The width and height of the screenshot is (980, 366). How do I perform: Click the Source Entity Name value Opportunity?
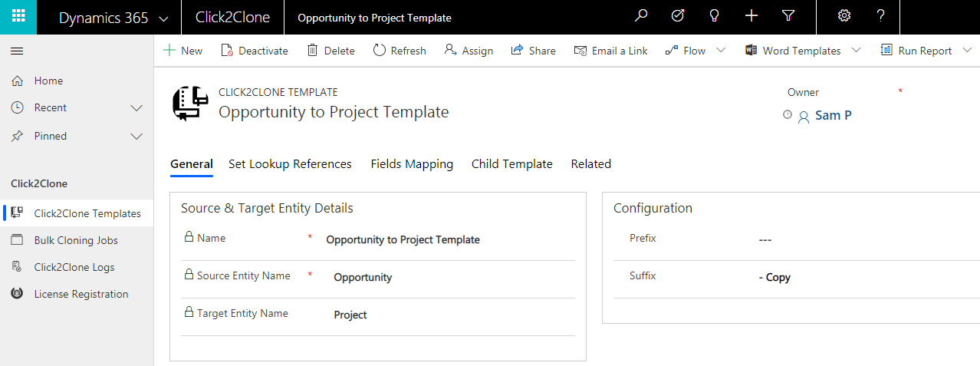pos(363,277)
